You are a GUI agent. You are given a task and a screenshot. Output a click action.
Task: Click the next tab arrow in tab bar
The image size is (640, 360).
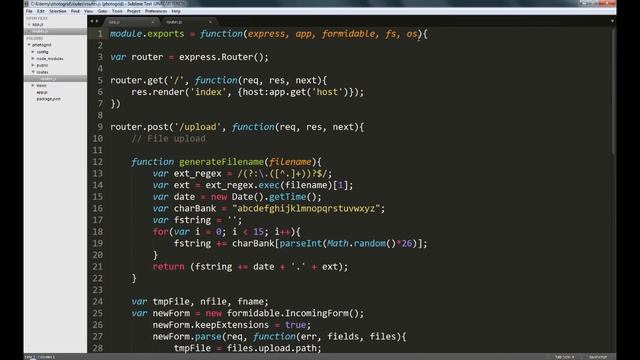(x=97, y=21)
